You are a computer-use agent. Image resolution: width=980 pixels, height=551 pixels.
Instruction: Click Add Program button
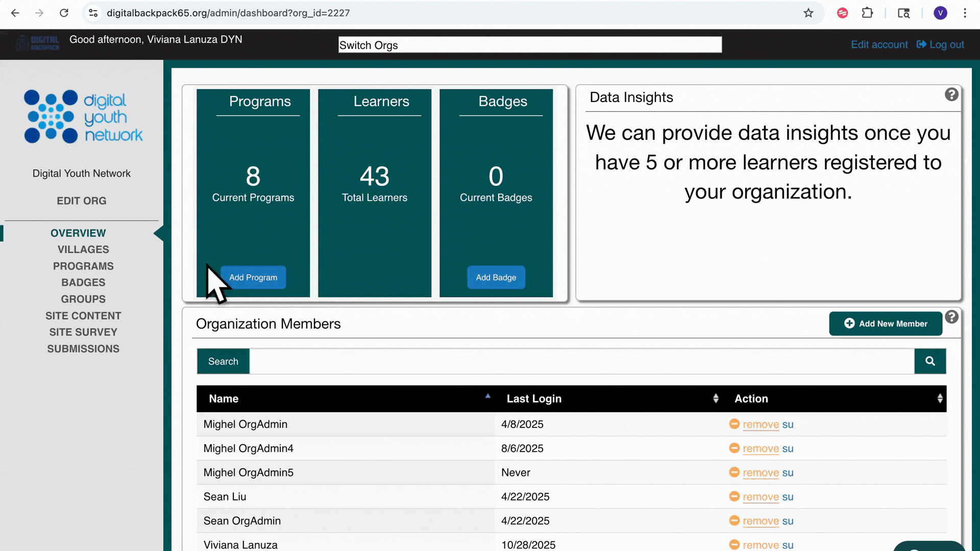click(x=253, y=278)
